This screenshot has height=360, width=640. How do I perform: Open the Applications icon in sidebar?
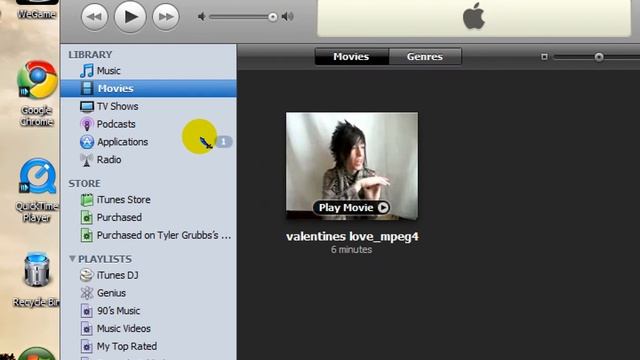click(87, 142)
